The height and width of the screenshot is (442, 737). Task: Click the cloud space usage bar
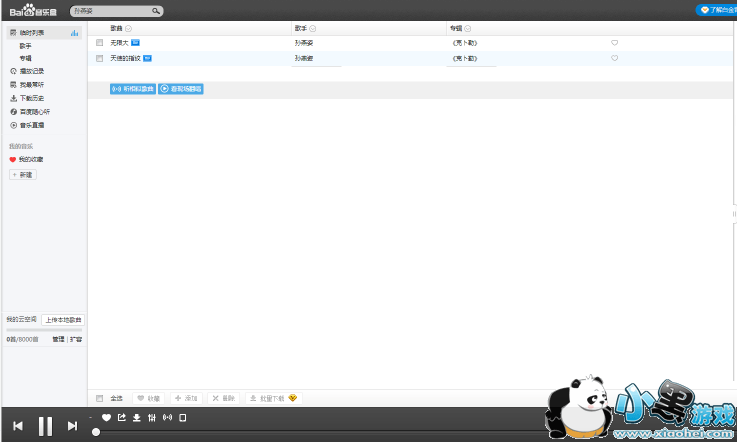click(44, 330)
